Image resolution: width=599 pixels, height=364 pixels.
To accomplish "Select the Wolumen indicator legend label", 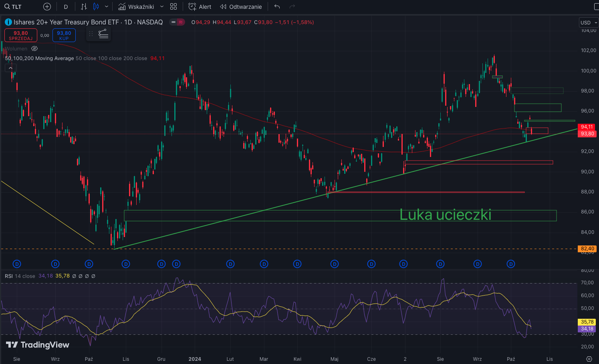I will point(16,48).
